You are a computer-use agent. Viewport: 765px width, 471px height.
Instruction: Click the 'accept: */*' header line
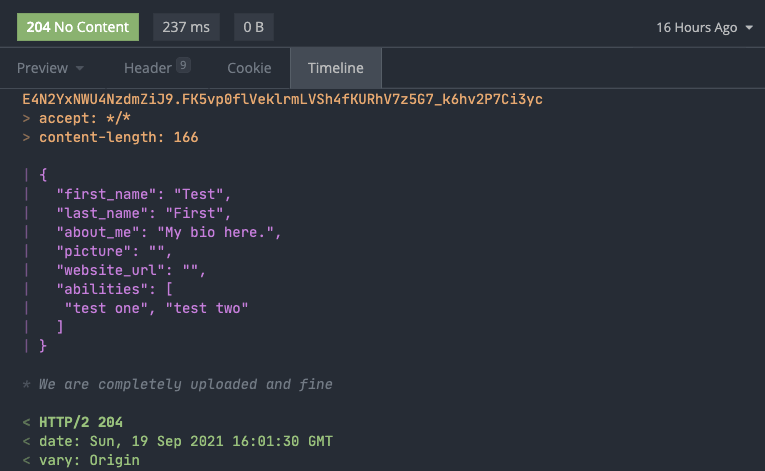76,119
